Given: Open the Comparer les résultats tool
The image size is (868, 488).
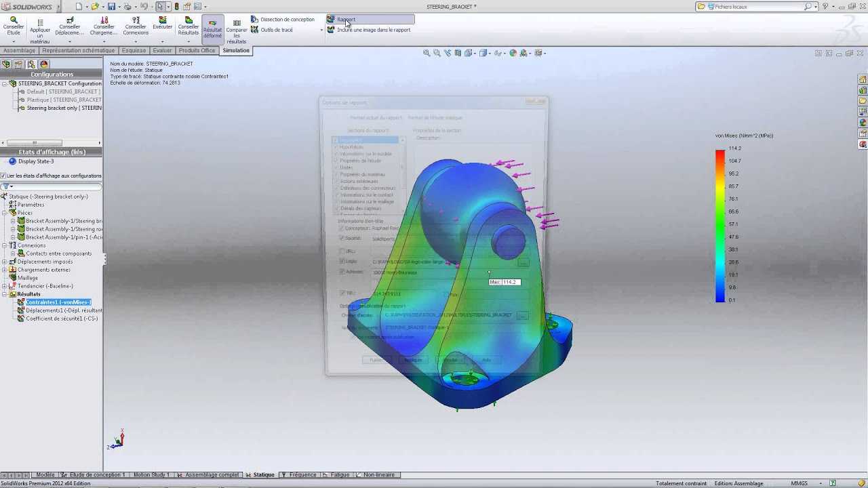Looking at the screenshot, I should coord(237,30).
